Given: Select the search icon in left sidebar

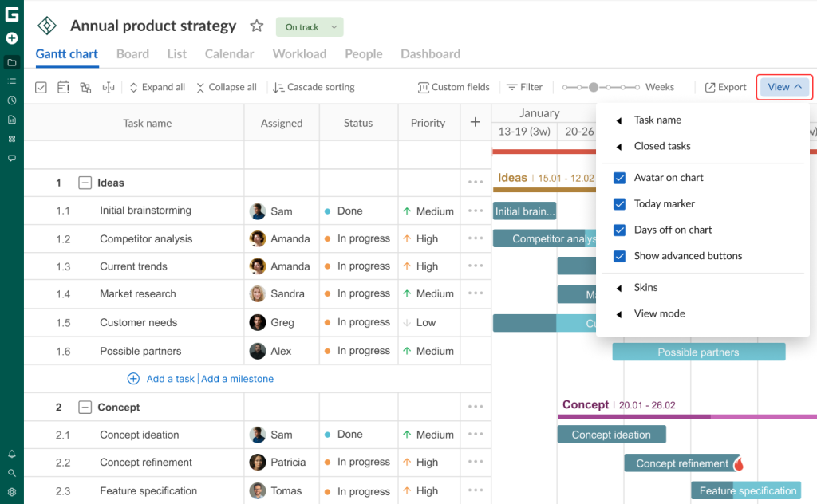Looking at the screenshot, I should coord(11,471).
